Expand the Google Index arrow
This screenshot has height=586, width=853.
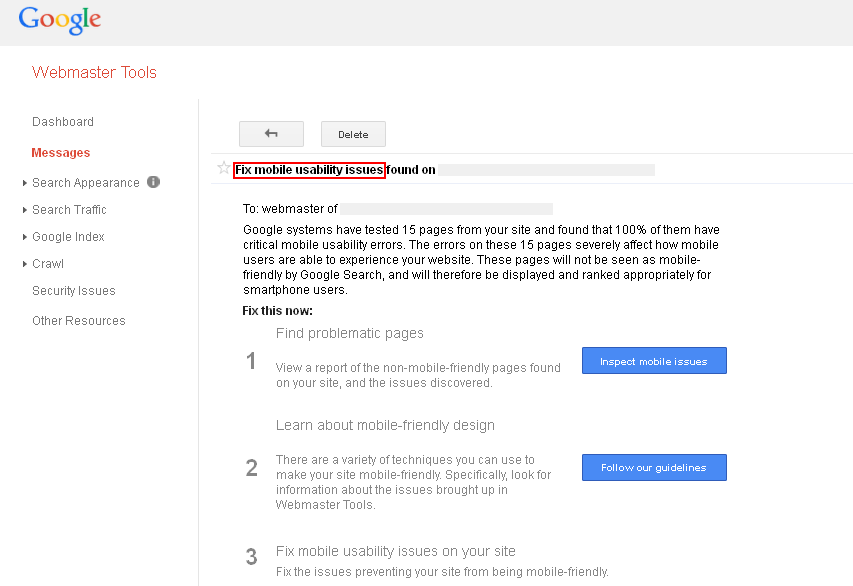pos(24,237)
